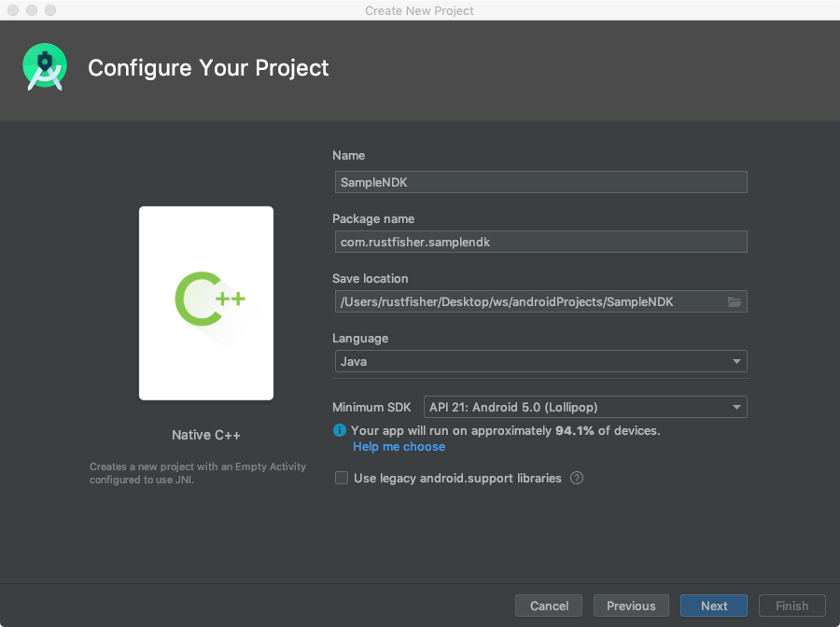Viewport: 840px width, 627px height.
Task: Maximize the Create New Project window
Action: (x=50, y=11)
